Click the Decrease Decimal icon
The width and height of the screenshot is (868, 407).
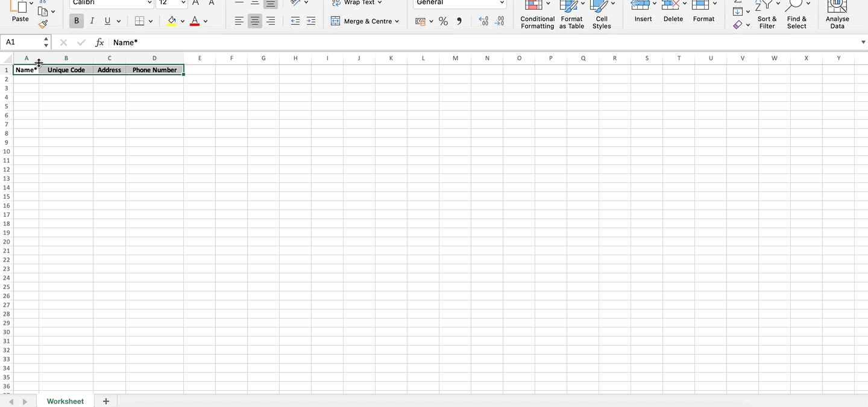click(499, 21)
